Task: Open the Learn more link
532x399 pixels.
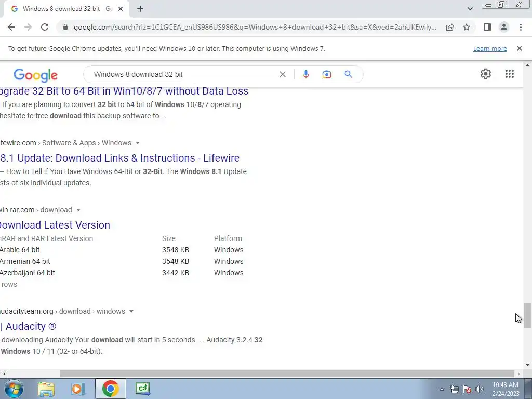Action: tap(490, 49)
